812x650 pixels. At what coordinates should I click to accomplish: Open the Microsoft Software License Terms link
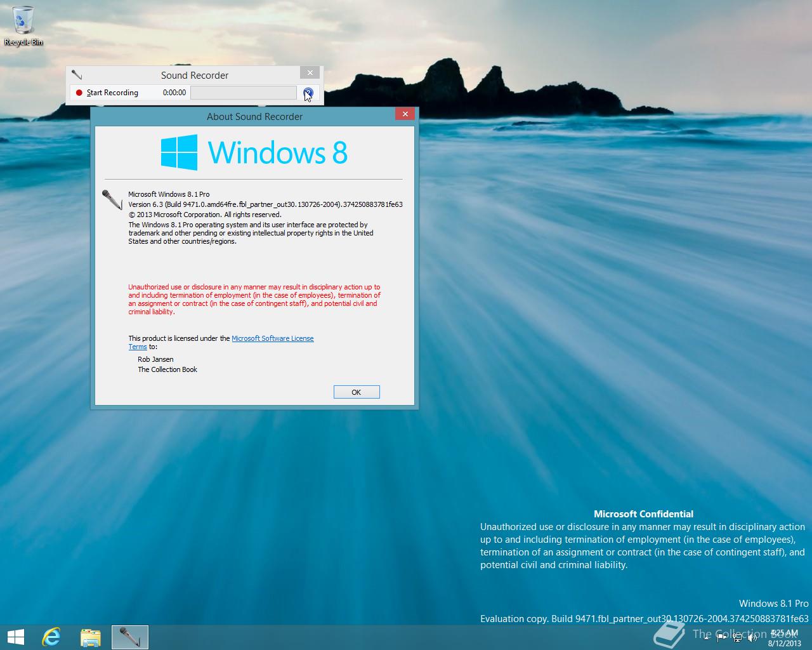pos(273,338)
